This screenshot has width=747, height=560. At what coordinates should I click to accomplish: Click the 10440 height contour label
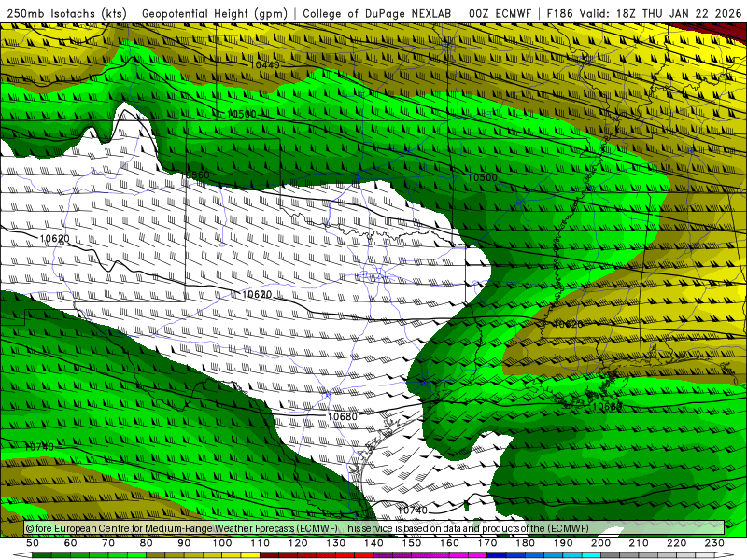point(264,64)
